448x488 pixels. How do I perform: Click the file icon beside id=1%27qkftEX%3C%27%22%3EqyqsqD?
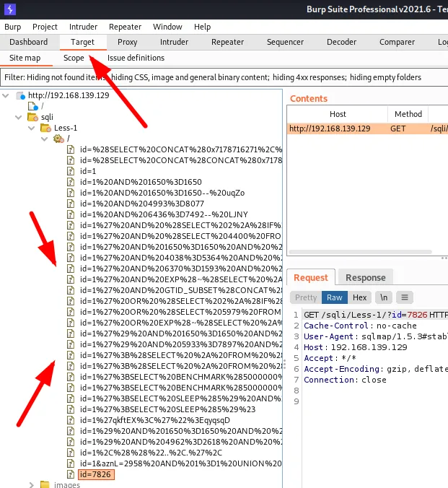click(71, 420)
